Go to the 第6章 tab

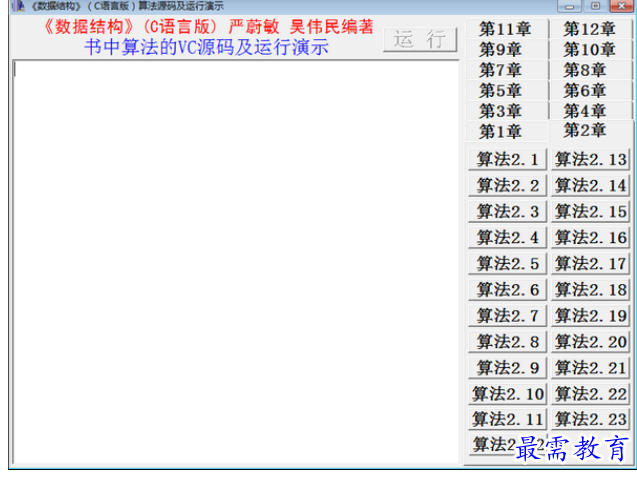590,90
